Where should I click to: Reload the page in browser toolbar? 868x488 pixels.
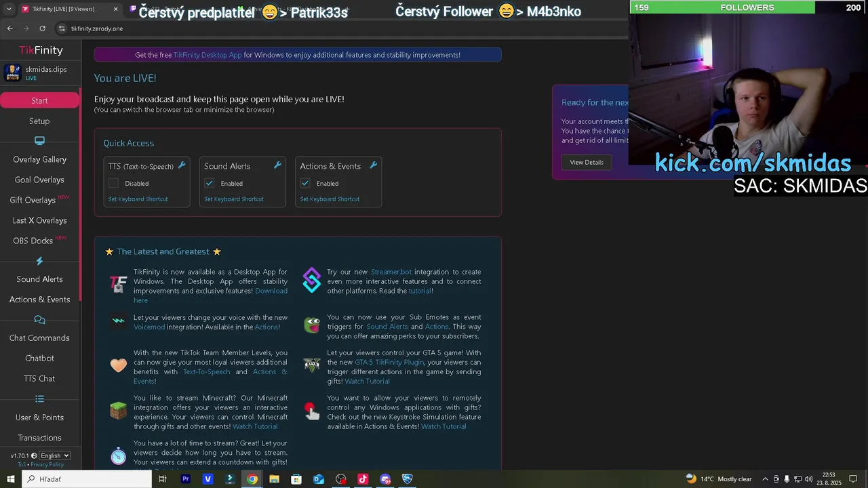coord(42,28)
